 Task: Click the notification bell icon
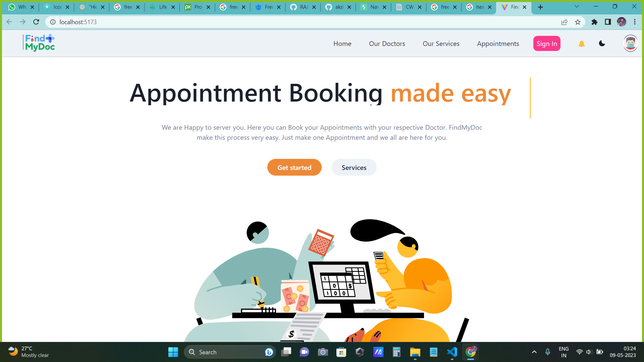pyautogui.click(x=582, y=44)
